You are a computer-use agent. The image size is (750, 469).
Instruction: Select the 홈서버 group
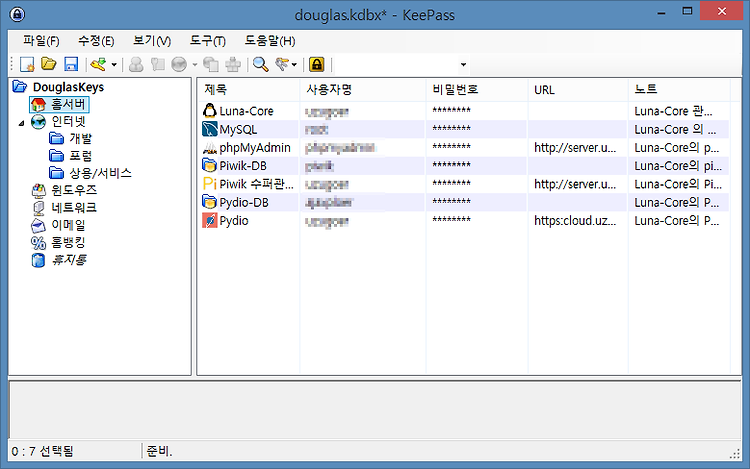68,104
